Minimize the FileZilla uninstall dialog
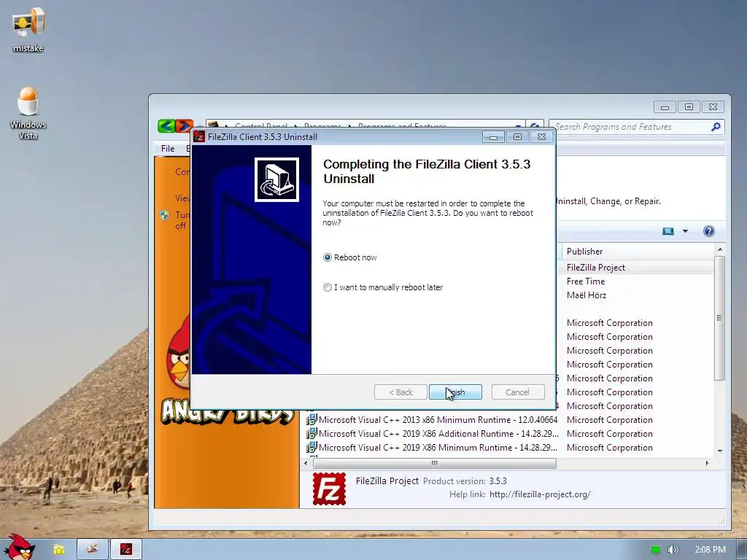The height and width of the screenshot is (560, 747). [x=493, y=137]
